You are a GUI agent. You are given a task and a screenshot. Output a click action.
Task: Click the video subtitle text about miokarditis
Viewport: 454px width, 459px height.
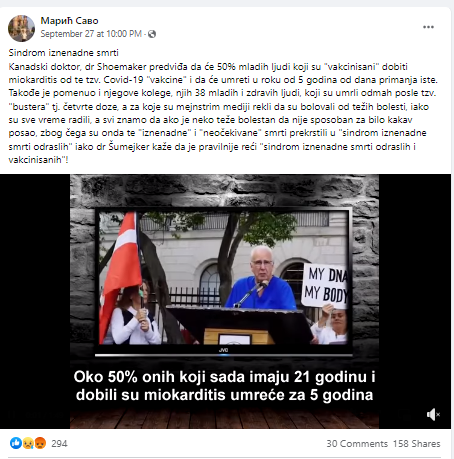[x=224, y=386]
